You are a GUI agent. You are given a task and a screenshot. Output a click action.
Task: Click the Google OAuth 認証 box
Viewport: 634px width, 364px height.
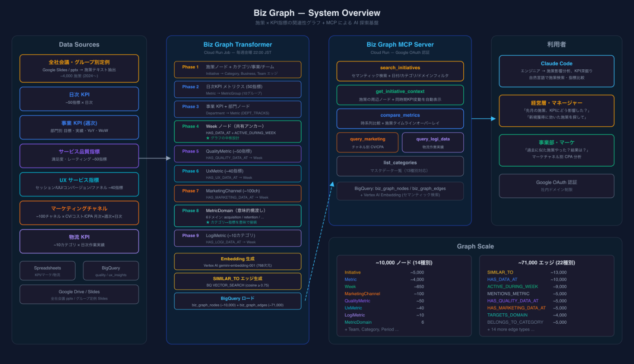point(557,186)
